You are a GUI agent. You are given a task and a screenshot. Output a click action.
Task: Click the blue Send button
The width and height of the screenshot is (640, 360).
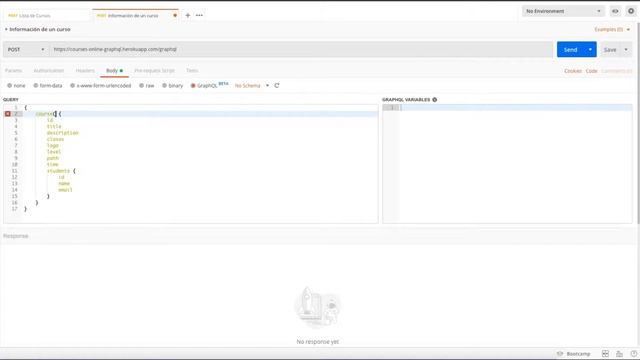pyautogui.click(x=571, y=49)
